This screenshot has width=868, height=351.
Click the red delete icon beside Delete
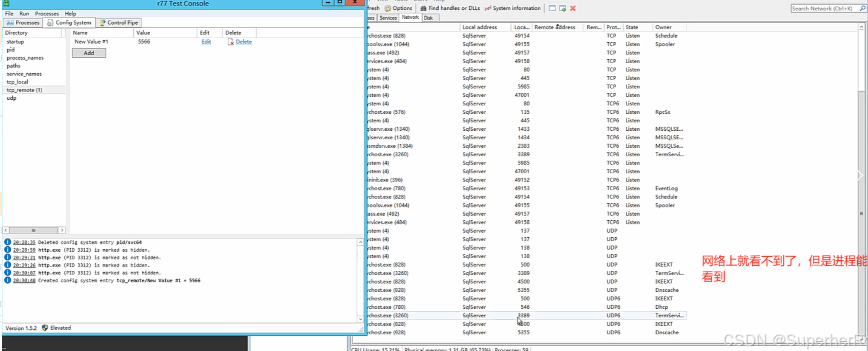click(230, 42)
